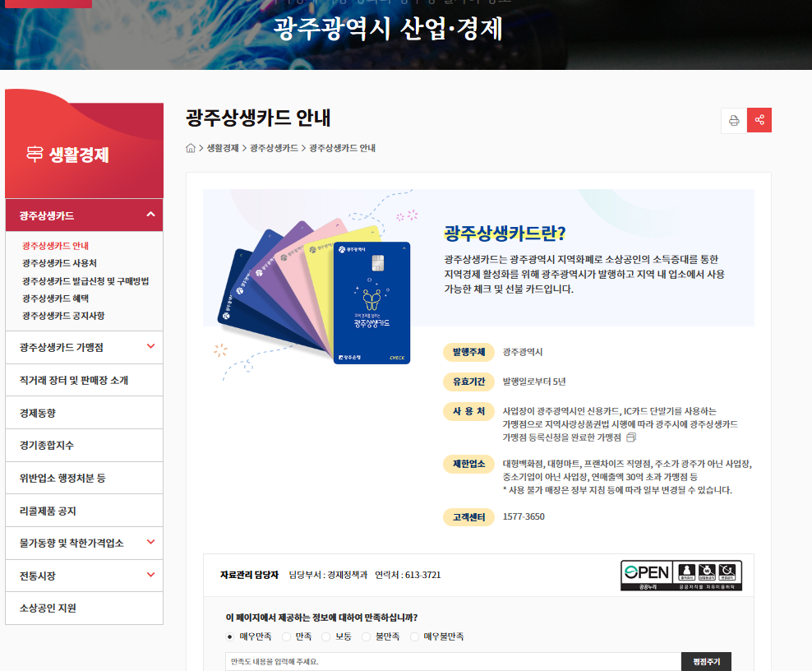The image size is (812, 671).
Task: Open 직거래 장터 및 판매장 소개
Action: pos(84,380)
